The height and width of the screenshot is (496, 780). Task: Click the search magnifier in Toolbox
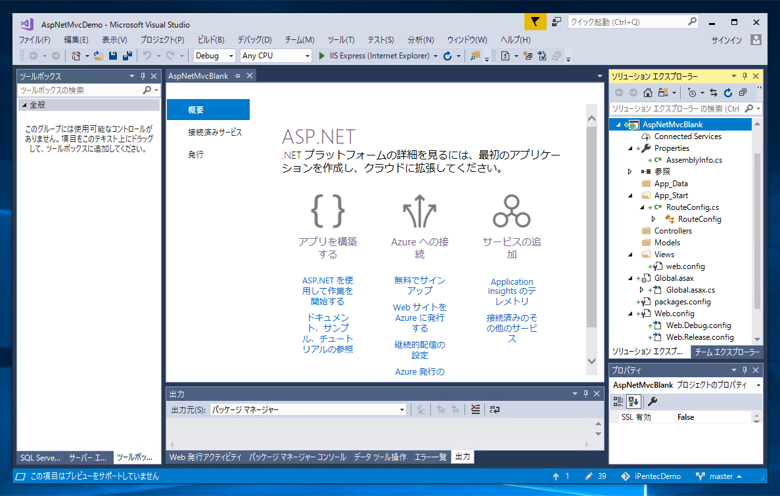point(147,90)
